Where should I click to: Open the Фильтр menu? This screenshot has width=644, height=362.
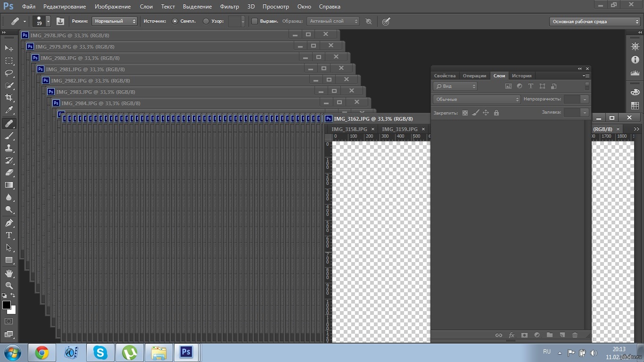click(x=230, y=7)
